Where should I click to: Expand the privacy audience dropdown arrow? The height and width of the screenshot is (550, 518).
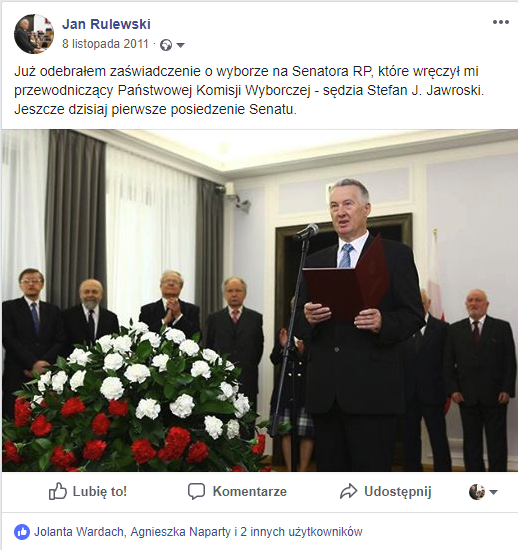point(180,45)
